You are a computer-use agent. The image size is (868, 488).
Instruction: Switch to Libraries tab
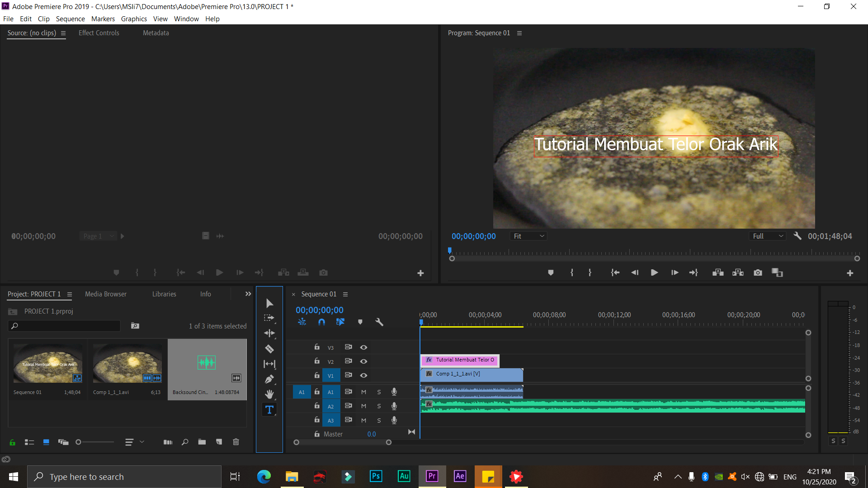click(164, 294)
